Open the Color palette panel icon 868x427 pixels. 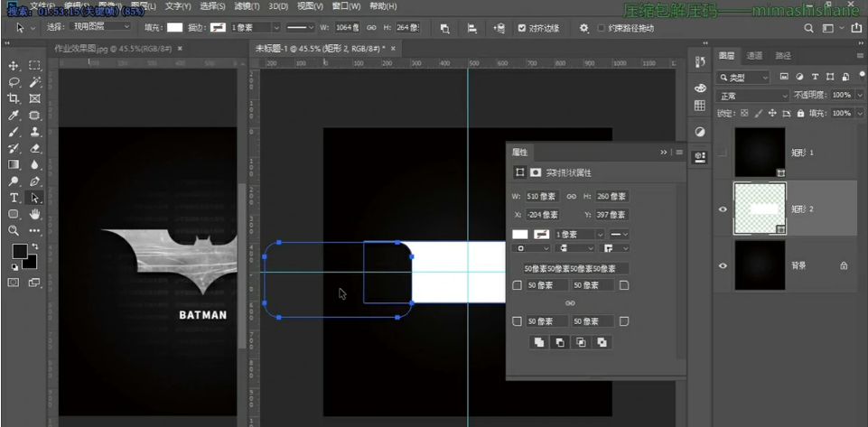tap(700, 88)
